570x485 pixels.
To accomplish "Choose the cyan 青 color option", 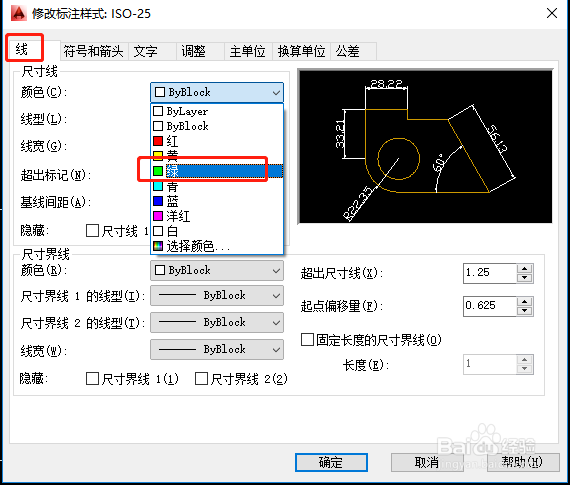I will [x=217, y=186].
